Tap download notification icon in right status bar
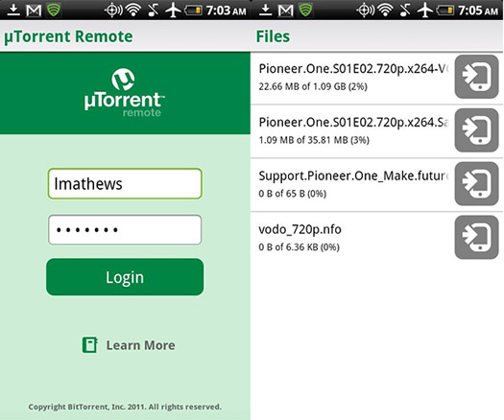Image resolution: width=504 pixels, height=420 pixels. coord(265,10)
